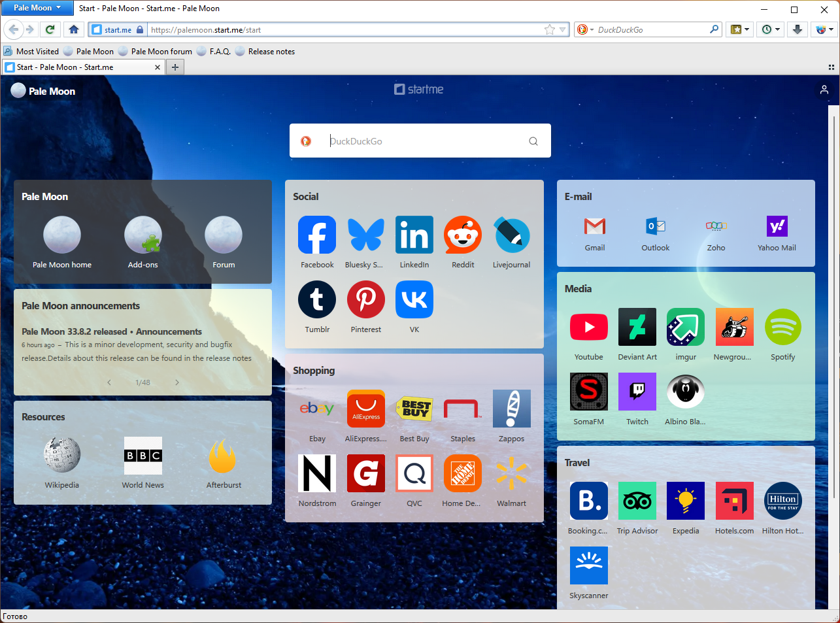Go to the browser home page

coord(74,29)
